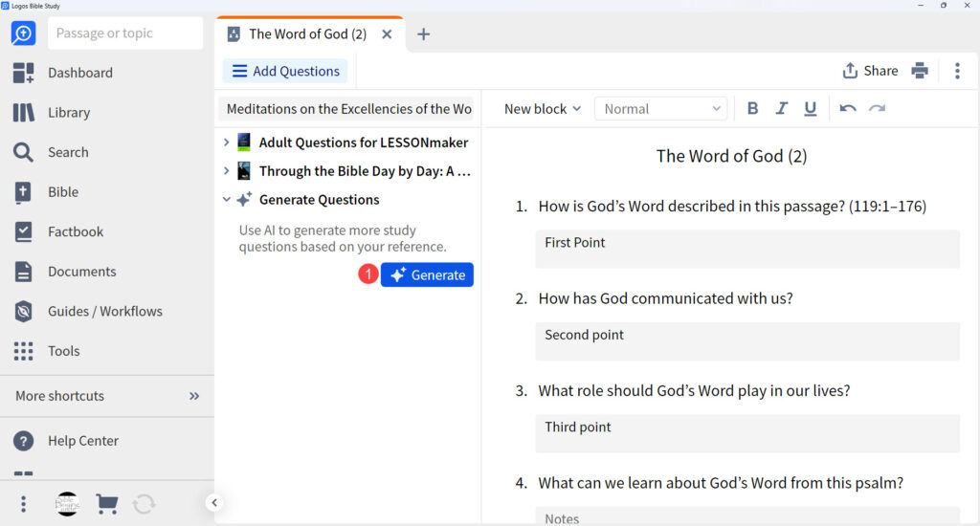Print the document with printer icon

[920, 71]
